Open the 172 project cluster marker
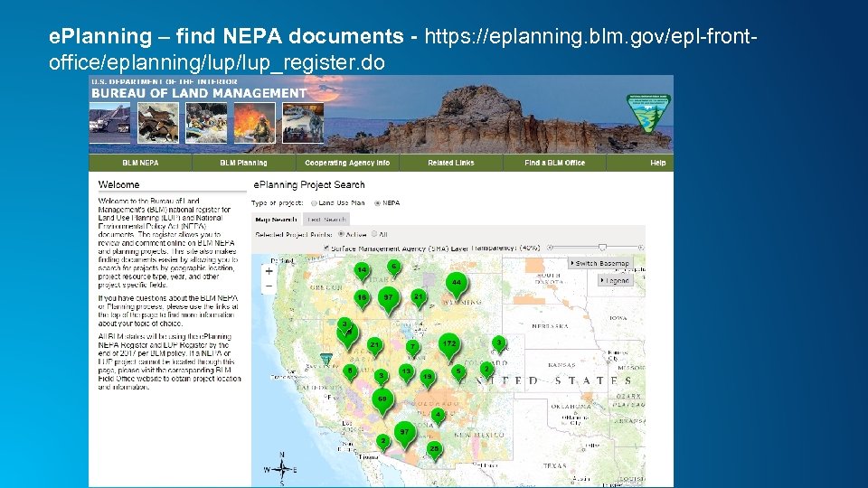 pyautogui.click(x=449, y=348)
